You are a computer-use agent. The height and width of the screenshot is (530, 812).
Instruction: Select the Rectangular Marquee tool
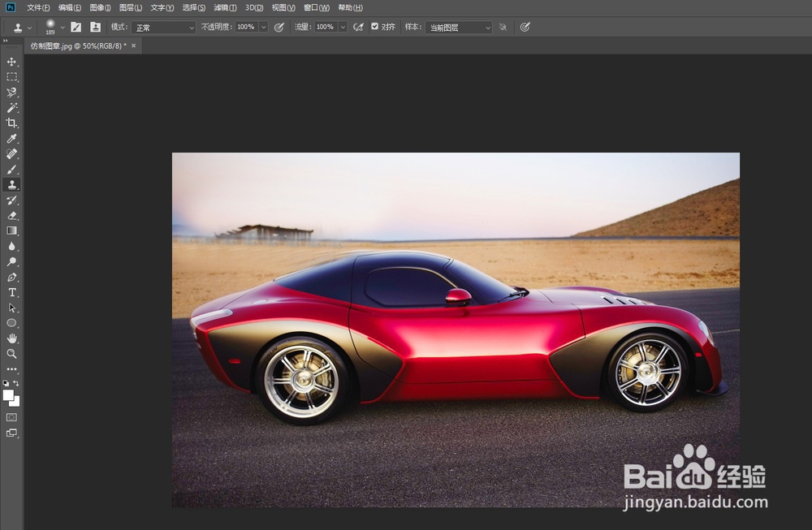(x=12, y=77)
